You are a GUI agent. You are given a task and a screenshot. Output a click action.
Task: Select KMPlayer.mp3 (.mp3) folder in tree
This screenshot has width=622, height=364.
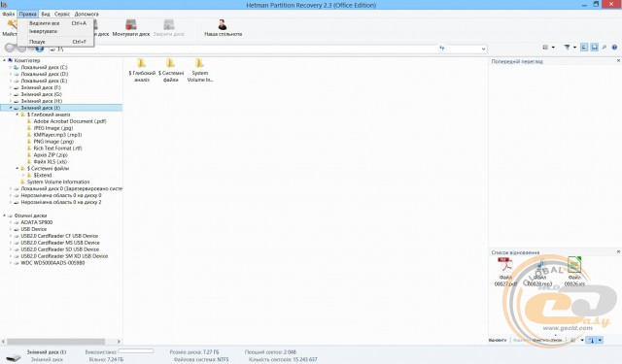click(x=57, y=135)
